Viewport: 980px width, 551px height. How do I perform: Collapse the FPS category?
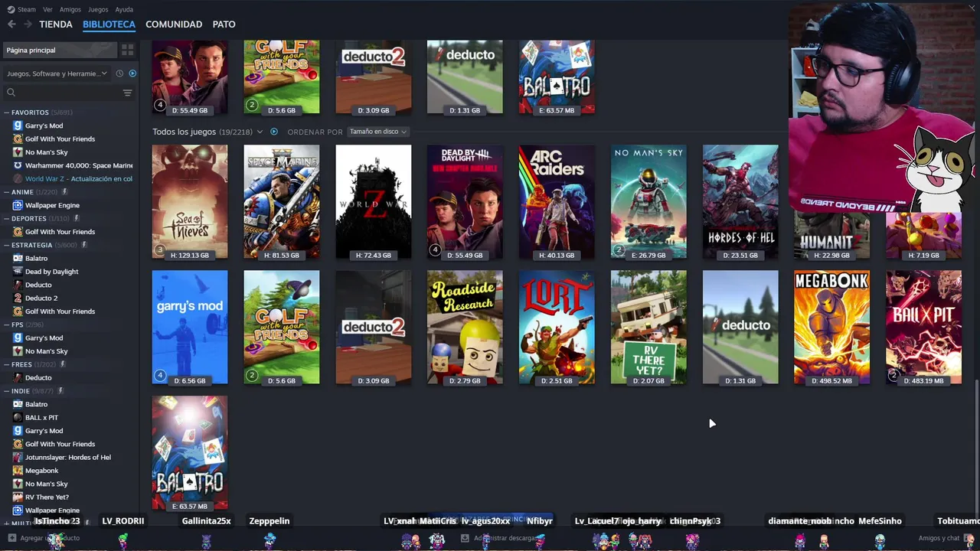7,324
